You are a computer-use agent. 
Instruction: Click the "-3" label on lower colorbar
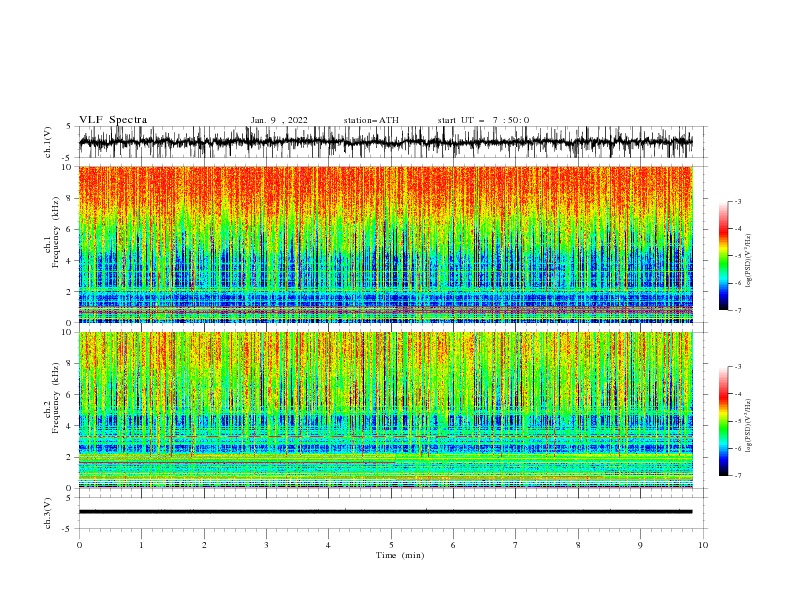pyautogui.click(x=738, y=367)
